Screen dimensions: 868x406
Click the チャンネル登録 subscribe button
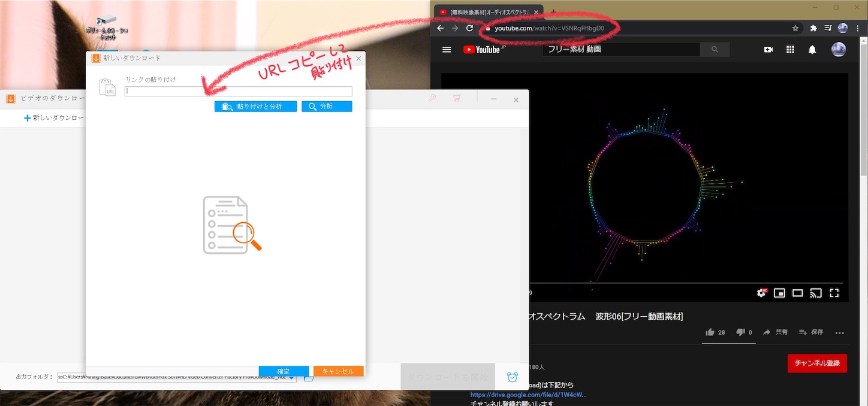click(x=816, y=363)
